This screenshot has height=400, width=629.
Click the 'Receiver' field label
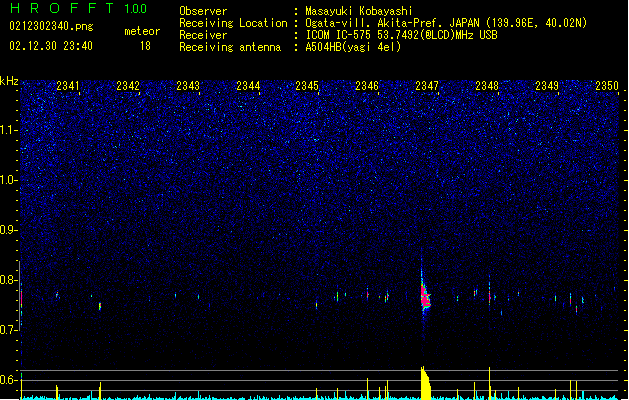tap(203, 35)
